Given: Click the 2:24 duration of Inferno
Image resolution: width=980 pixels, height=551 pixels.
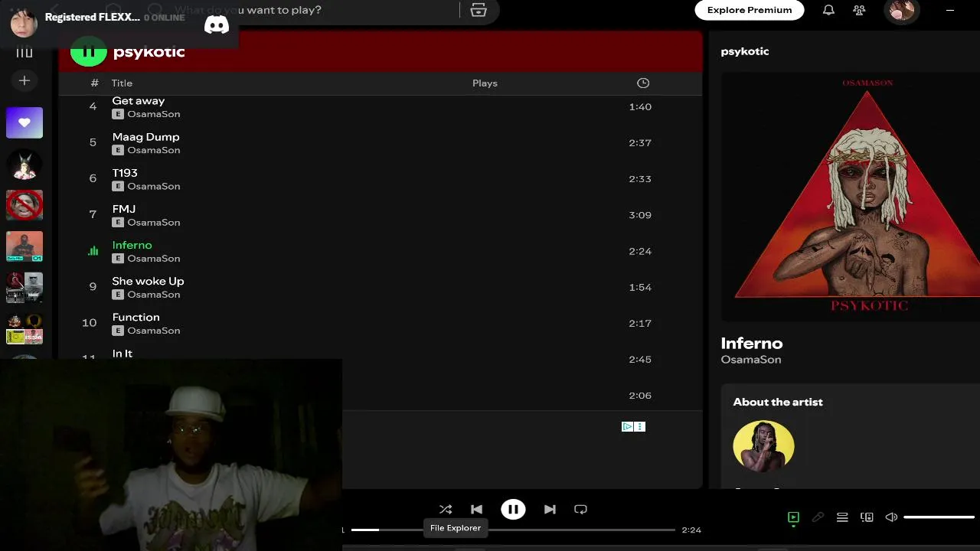Looking at the screenshot, I should (640, 251).
